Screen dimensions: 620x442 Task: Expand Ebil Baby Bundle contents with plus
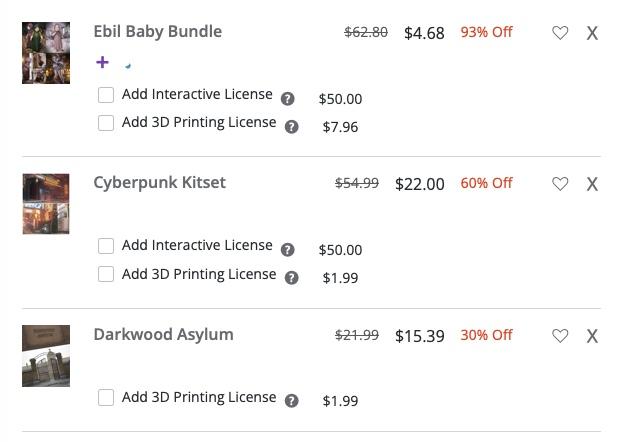[x=103, y=62]
